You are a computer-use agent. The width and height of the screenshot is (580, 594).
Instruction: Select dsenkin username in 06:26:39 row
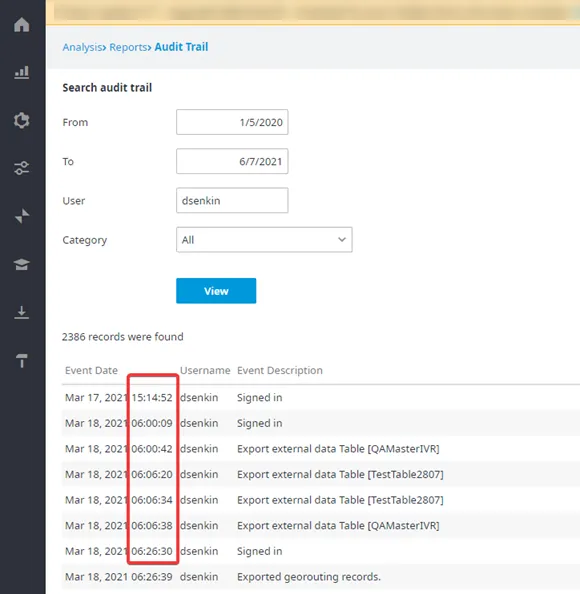(x=199, y=577)
